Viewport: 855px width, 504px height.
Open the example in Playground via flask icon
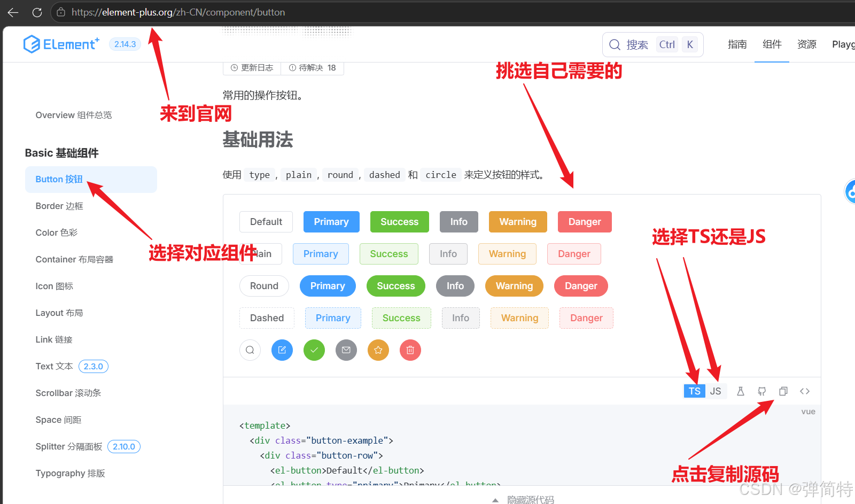[741, 391]
